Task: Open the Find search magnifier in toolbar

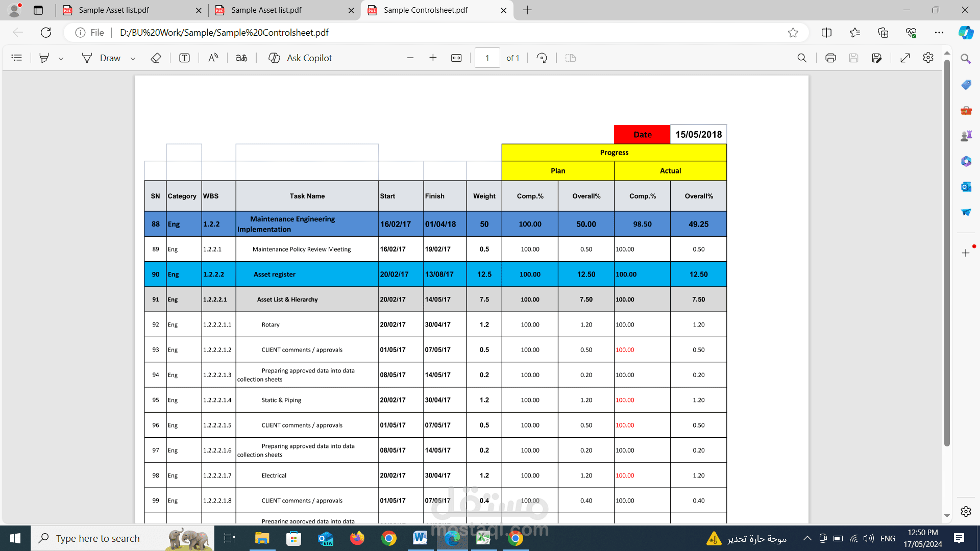Action: [802, 58]
